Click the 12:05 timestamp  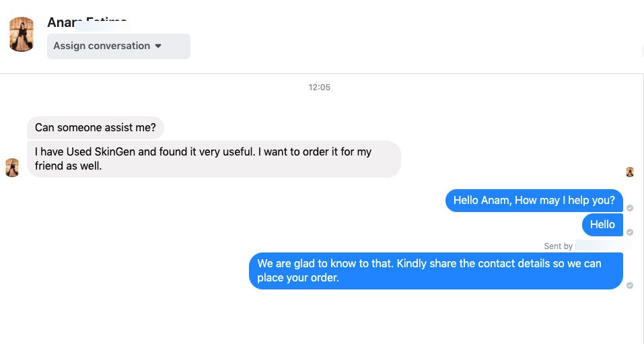click(x=319, y=88)
